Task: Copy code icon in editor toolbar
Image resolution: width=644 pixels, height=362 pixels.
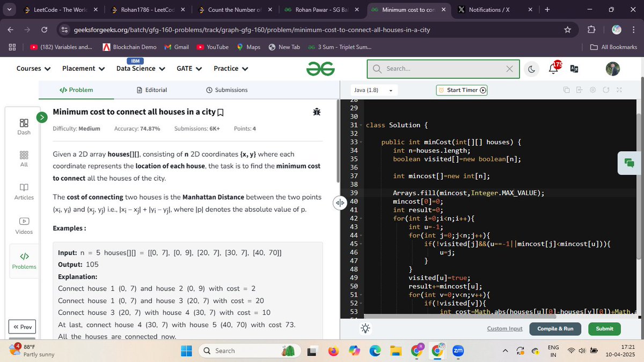Action: (x=567, y=90)
